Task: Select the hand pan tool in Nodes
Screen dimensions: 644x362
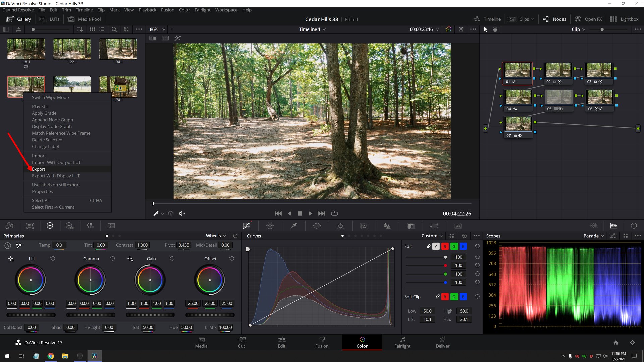Action: (x=495, y=29)
